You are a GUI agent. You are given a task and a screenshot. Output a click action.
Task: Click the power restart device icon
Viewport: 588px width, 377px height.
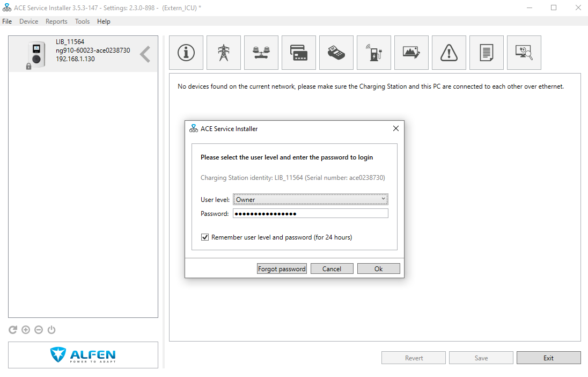coord(52,330)
